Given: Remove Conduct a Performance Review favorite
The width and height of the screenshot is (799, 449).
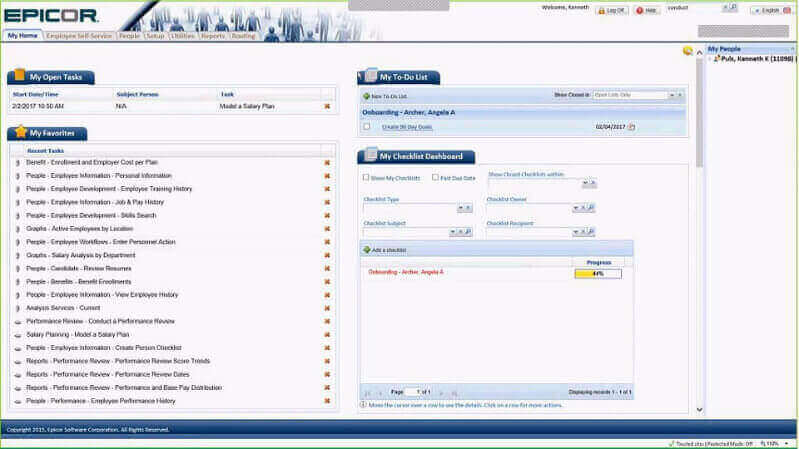Looking at the screenshot, I should pos(327,322).
